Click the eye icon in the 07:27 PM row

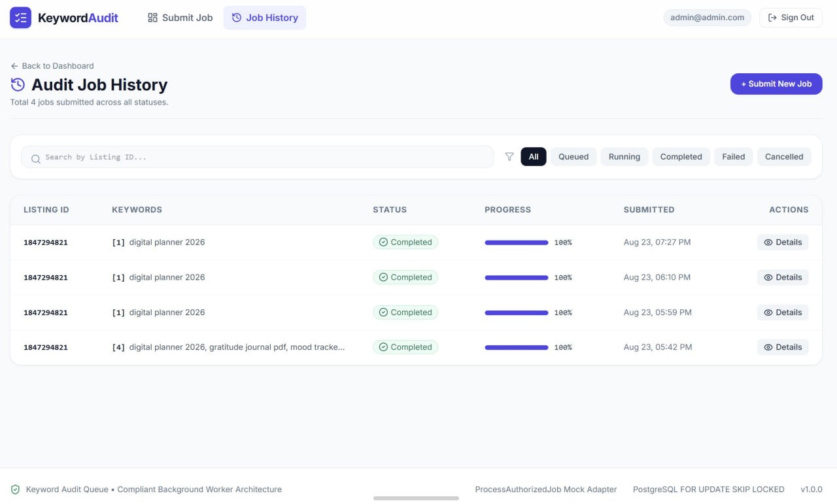768,243
